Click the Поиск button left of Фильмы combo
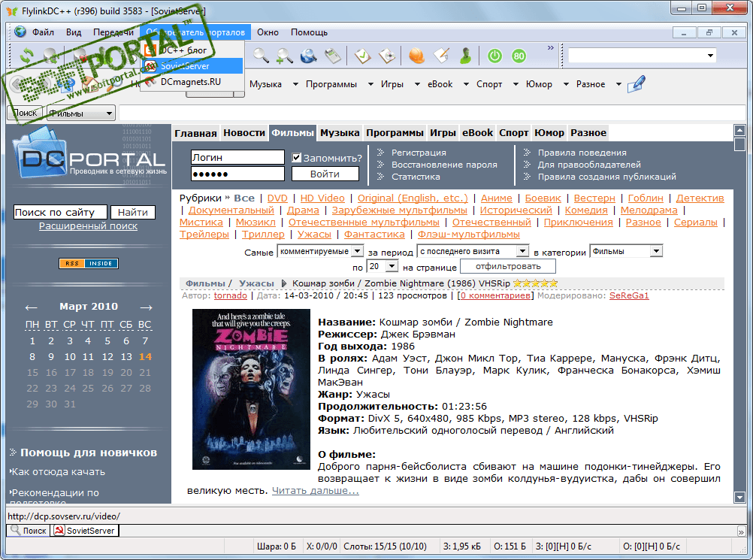The width and height of the screenshot is (753, 560). pos(25,113)
